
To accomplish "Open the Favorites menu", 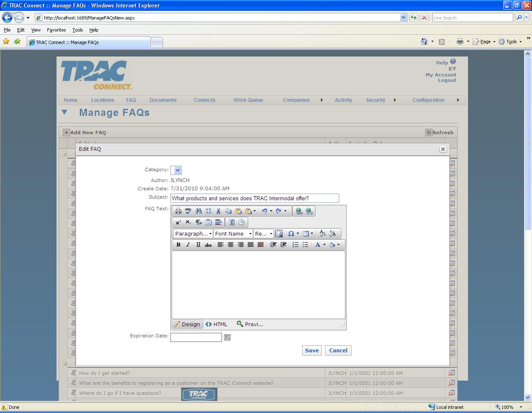I will 56,30.
